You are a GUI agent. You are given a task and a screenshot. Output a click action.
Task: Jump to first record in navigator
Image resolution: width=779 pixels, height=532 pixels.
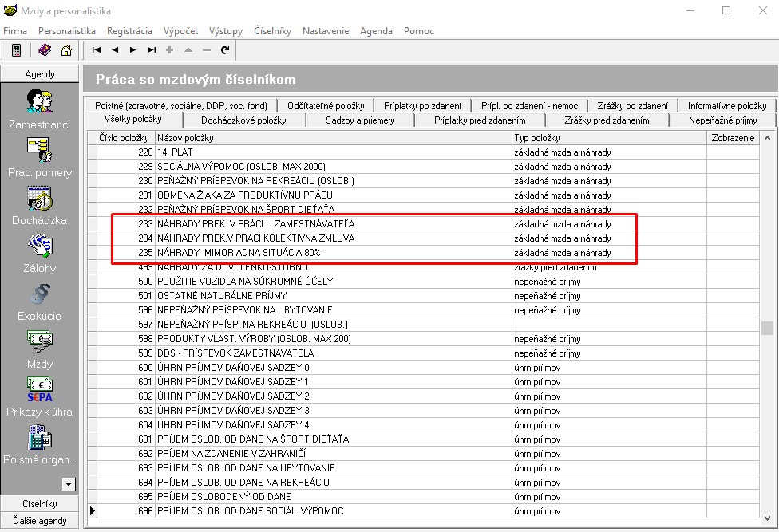[x=97, y=49]
